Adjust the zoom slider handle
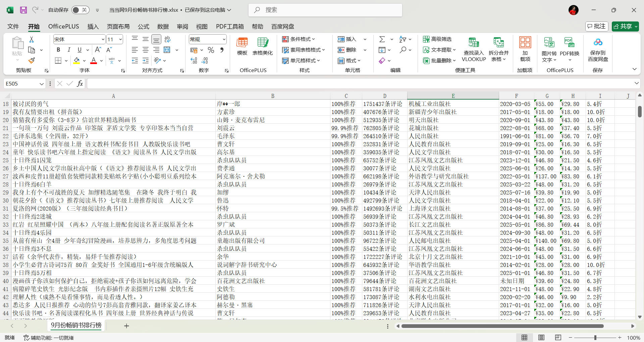The height and width of the screenshot is (342, 644). (x=595, y=338)
